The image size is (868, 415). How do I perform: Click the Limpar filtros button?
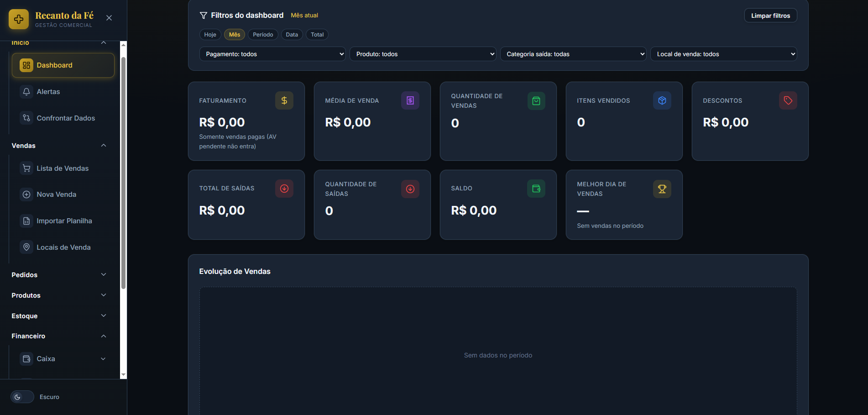coord(771,16)
